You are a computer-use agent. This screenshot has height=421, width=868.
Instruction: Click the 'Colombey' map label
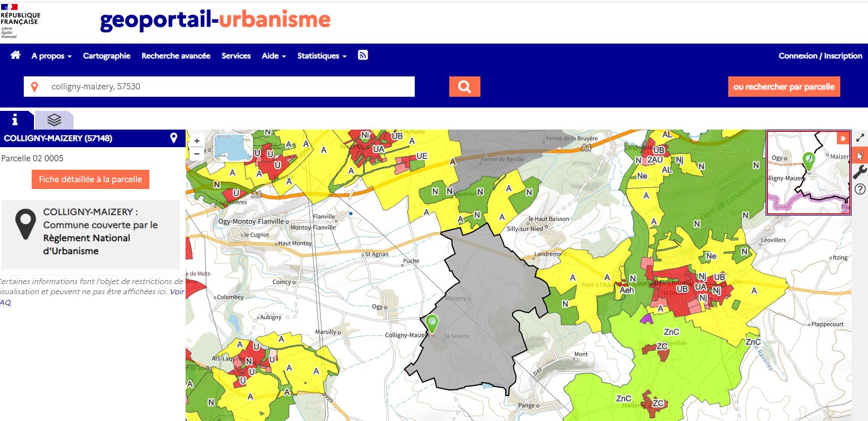[x=230, y=297]
